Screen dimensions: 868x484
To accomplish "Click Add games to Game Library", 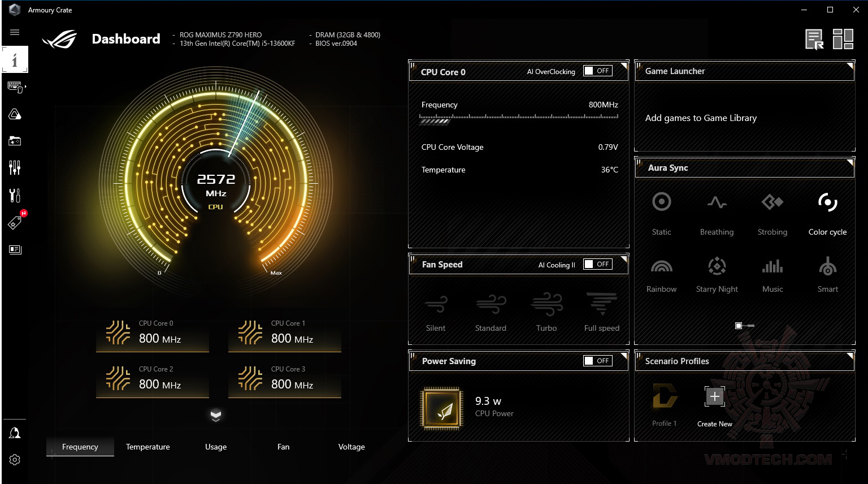I will click(x=701, y=118).
